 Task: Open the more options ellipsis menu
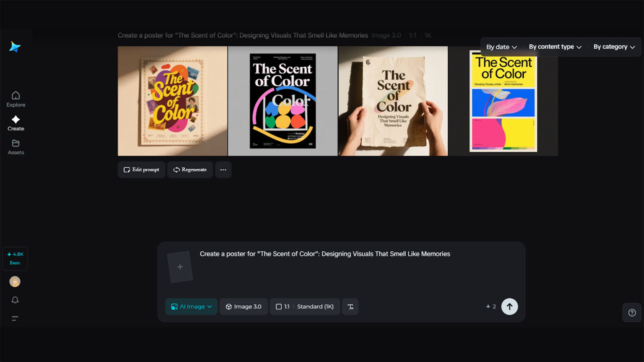223,169
